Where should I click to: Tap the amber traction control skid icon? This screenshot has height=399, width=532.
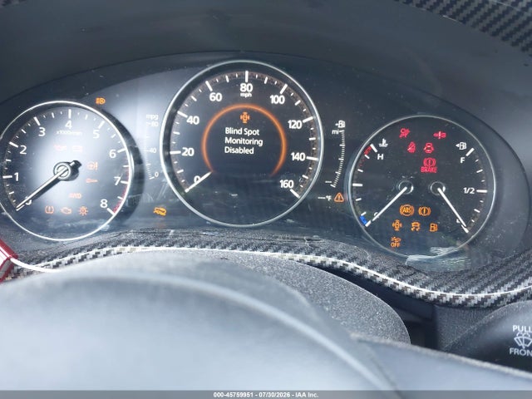tap(415, 226)
